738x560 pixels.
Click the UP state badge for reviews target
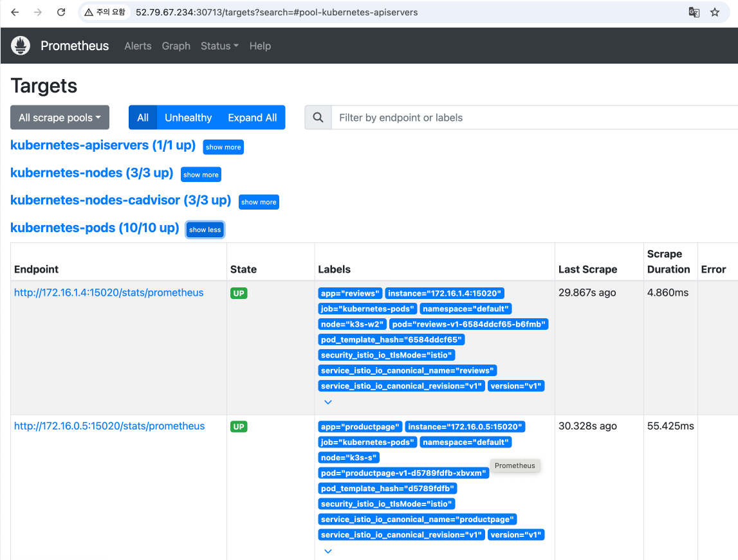[x=239, y=293]
